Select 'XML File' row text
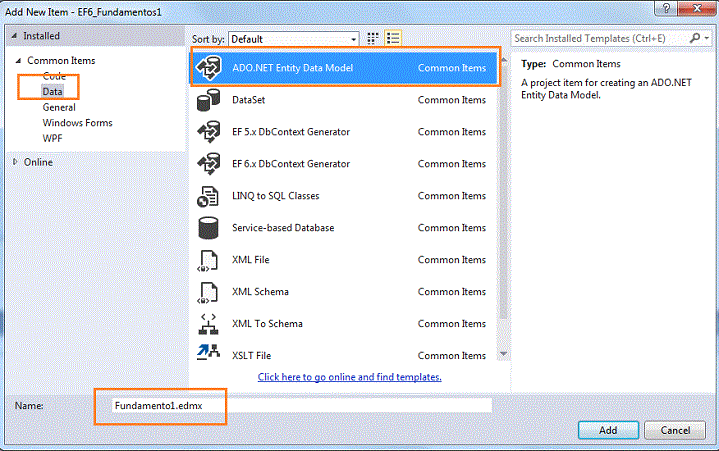 coord(250,260)
